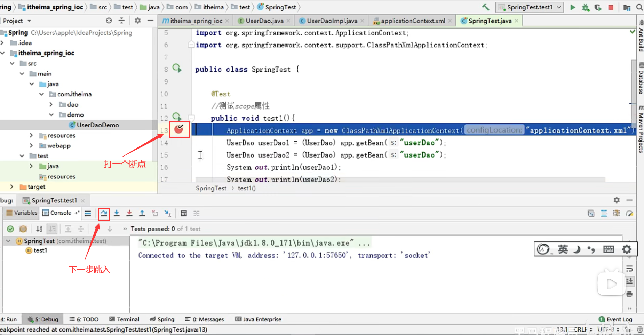Collapse all with the Project panel toolbar icon
The height and width of the screenshot is (335, 644).
[121, 21]
